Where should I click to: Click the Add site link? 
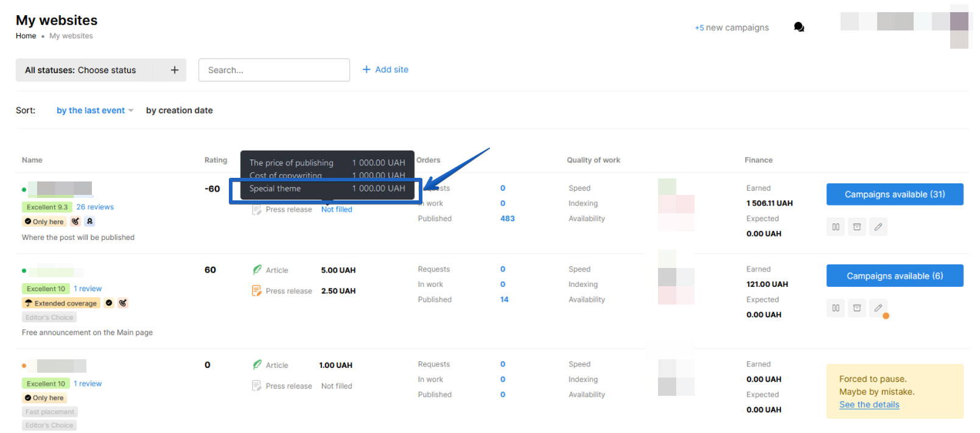tap(385, 69)
